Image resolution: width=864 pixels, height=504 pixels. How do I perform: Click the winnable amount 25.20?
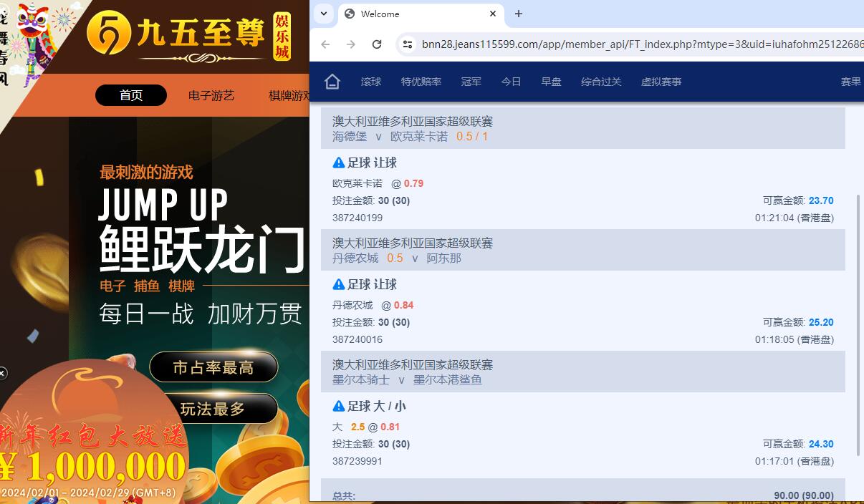821,322
